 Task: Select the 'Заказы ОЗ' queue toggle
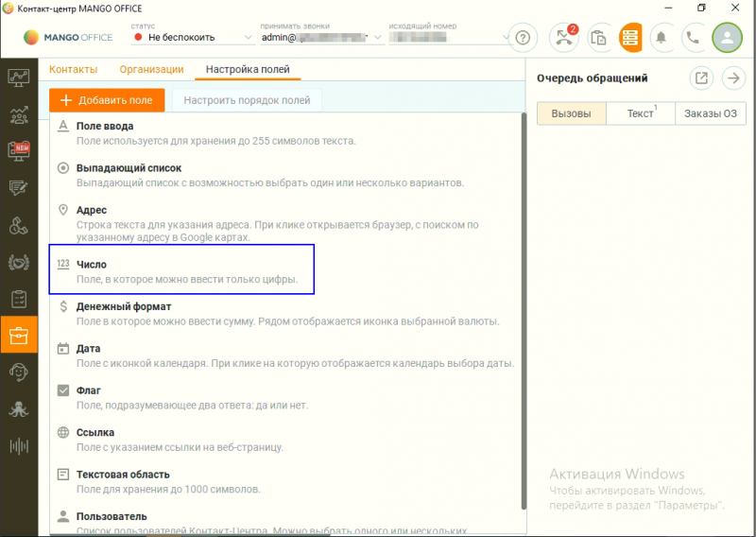(710, 113)
